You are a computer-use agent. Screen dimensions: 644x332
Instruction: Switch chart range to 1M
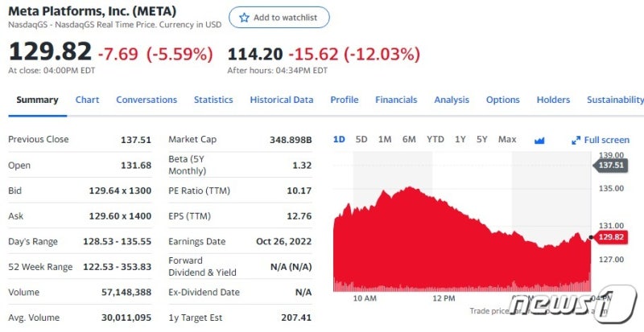pos(385,139)
